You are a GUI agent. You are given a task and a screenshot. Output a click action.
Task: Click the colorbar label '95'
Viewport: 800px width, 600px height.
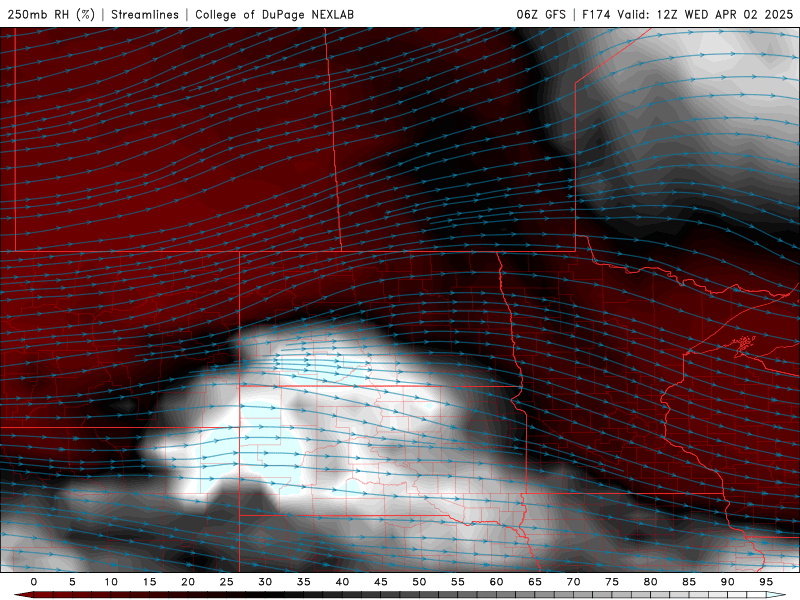[x=766, y=582]
